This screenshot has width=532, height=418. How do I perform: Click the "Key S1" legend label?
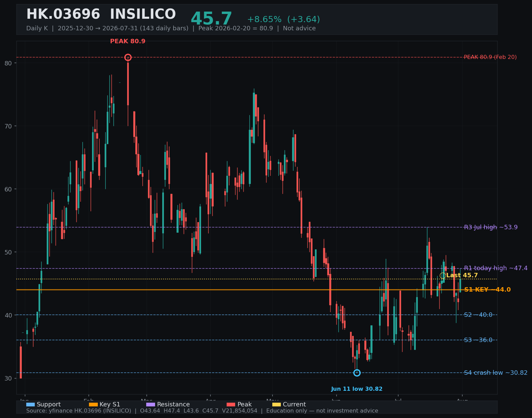tap(110, 404)
